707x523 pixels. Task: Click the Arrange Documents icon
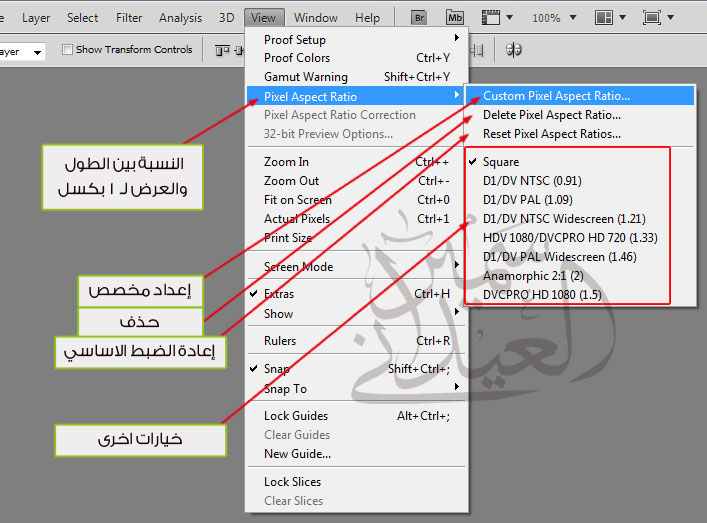(604, 18)
